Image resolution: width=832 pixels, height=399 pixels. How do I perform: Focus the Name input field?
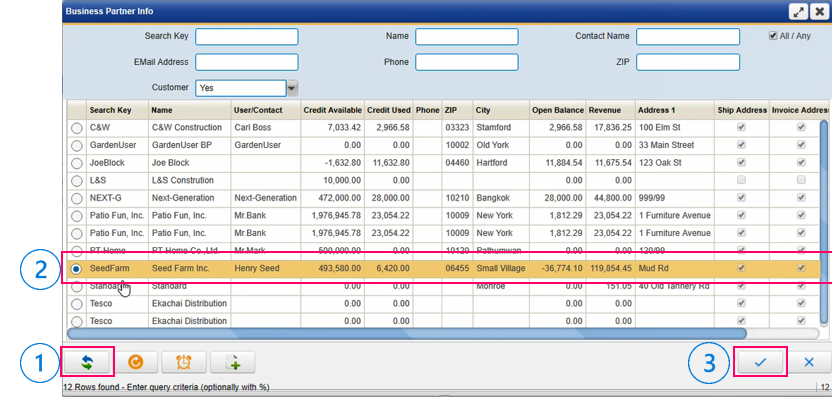pos(466,37)
